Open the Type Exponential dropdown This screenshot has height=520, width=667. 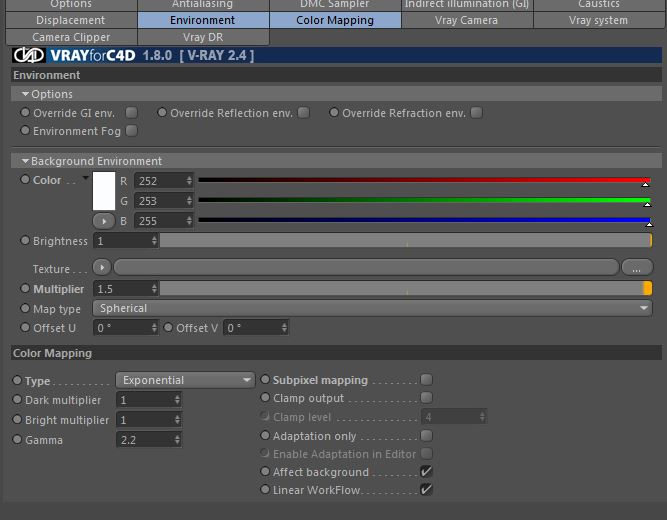point(185,380)
